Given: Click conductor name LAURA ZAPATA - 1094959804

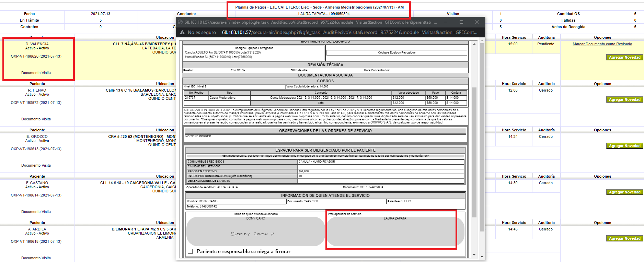Looking at the screenshot, I should (324, 14).
